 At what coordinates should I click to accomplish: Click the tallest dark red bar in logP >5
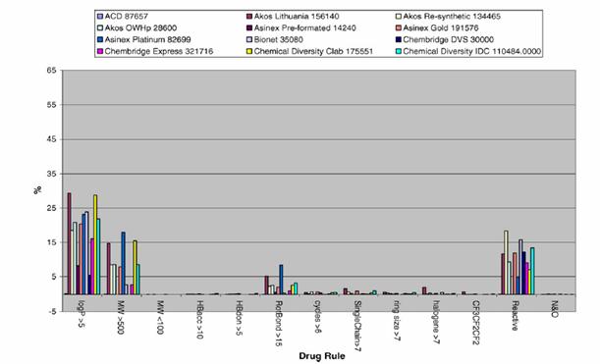70,243
